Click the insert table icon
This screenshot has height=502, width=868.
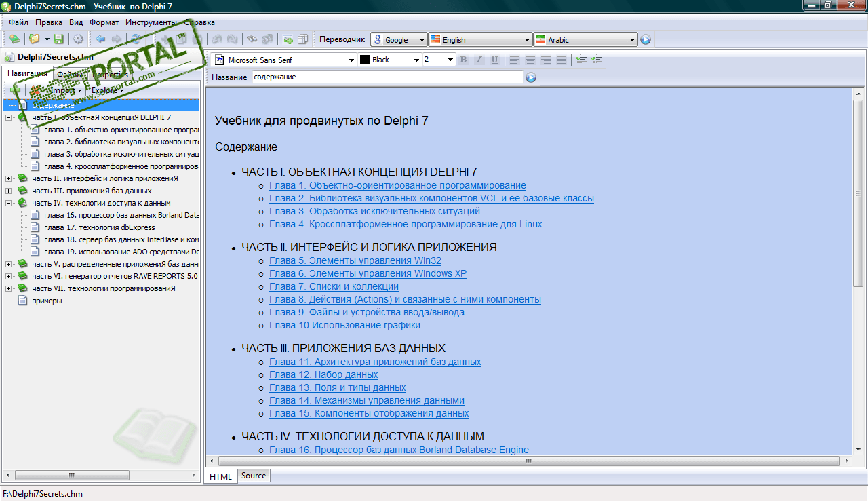click(x=303, y=39)
